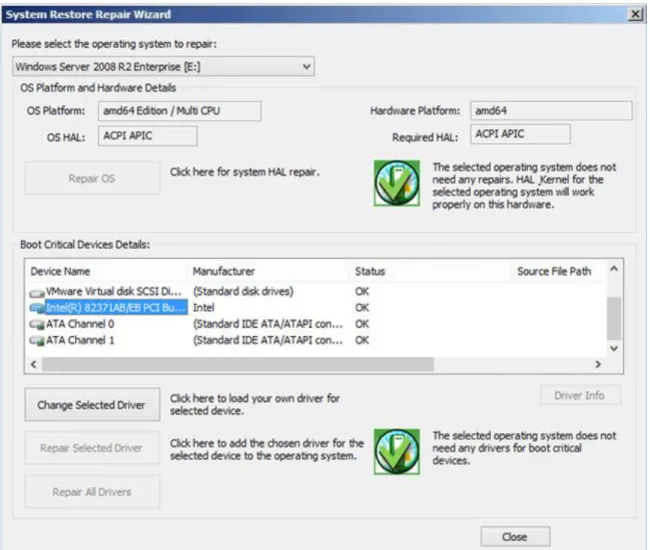650x550 pixels.
Task: Click the ATA Channel 0 device icon
Action: coord(37,325)
